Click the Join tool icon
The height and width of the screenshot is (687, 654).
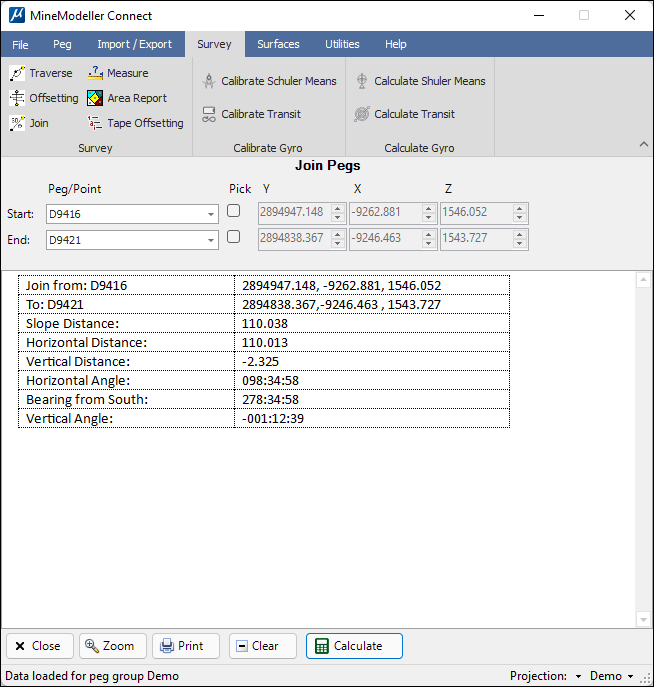tap(18, 123)
